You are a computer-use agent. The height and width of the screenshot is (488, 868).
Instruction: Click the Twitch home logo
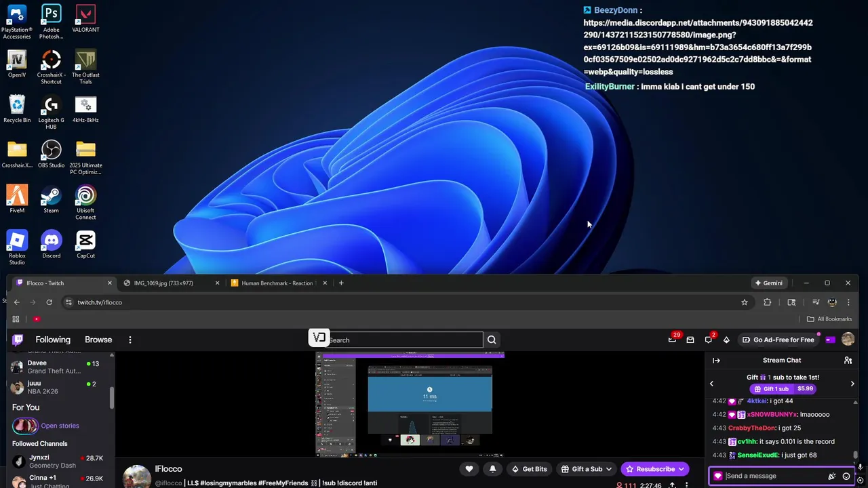click(x=18, y=340)
